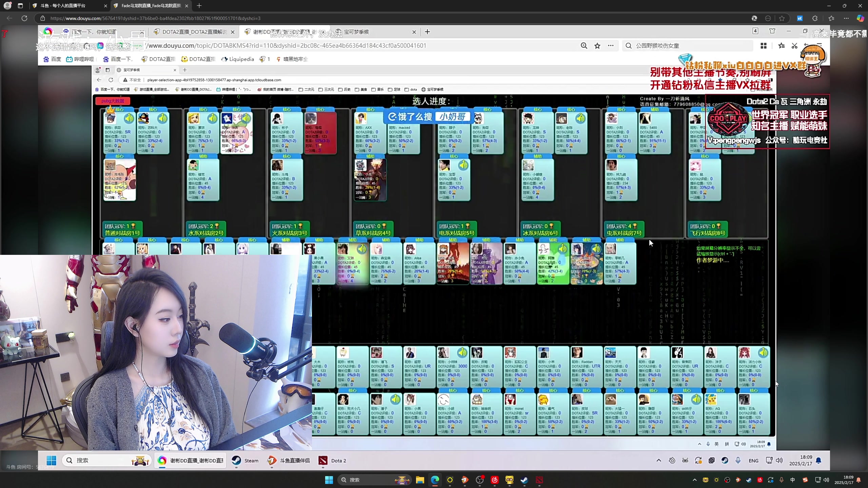Image resolution: width=868 pixels, height=488 pixels.
Task: Open Dota 2 from the streamed taskbar
Action: tap(333, 461)
